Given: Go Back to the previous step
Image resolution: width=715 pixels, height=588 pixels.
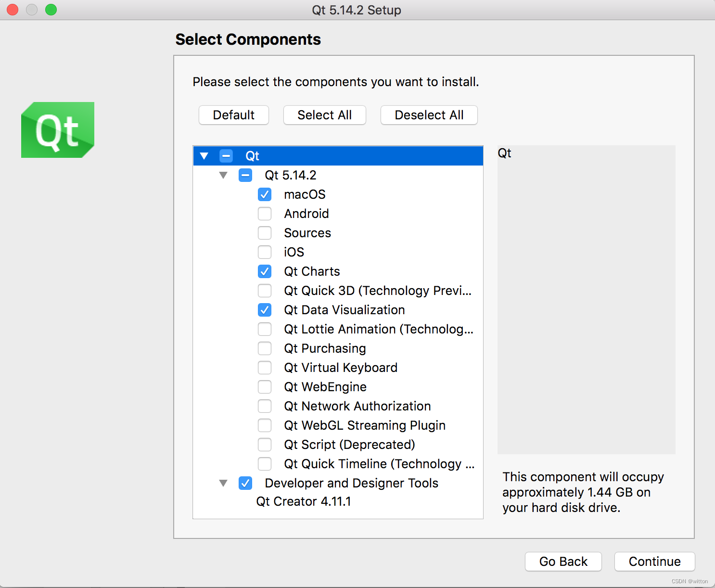Looking at the screenshot, I should tap(563, 562).
